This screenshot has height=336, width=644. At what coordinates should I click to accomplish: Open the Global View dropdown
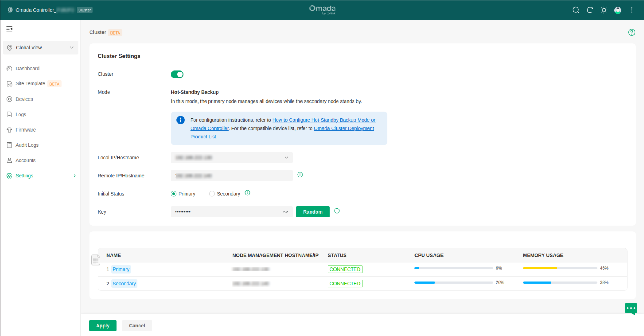41,48
